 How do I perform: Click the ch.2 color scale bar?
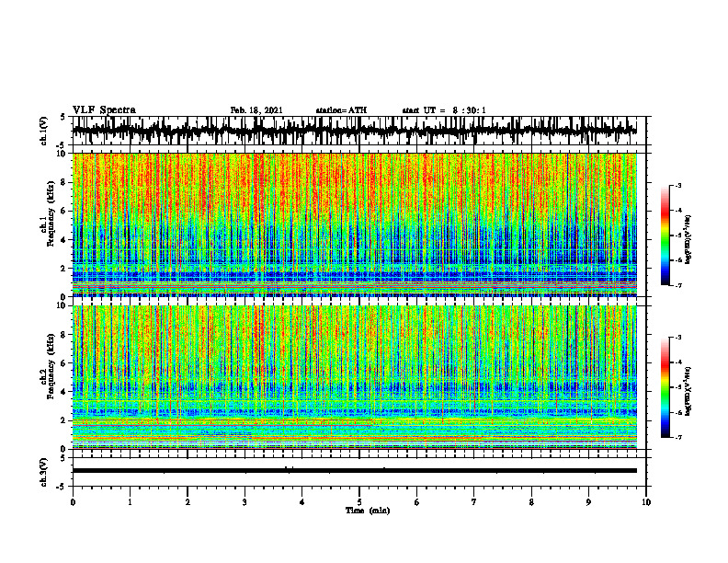pyautogui.click(x=665, y=387)
